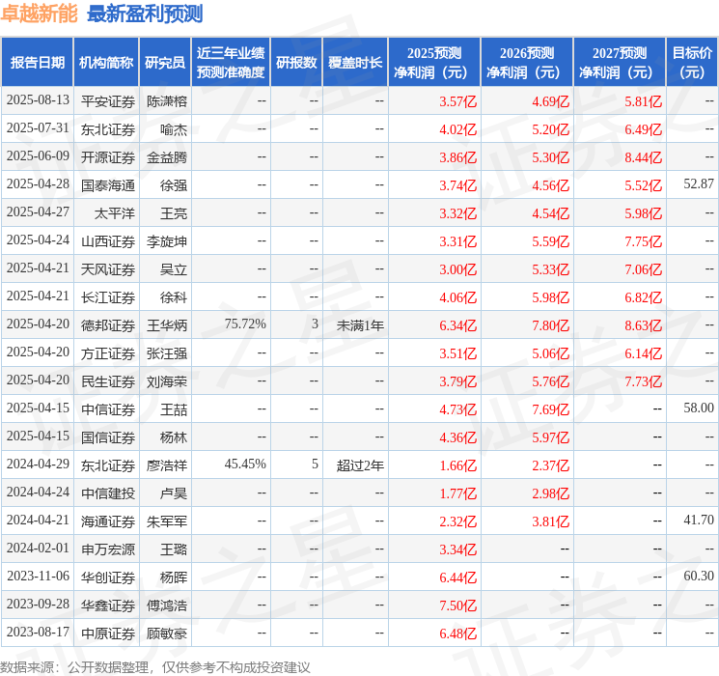Click the 数据来源 footnote text

(x=155, y=667)
